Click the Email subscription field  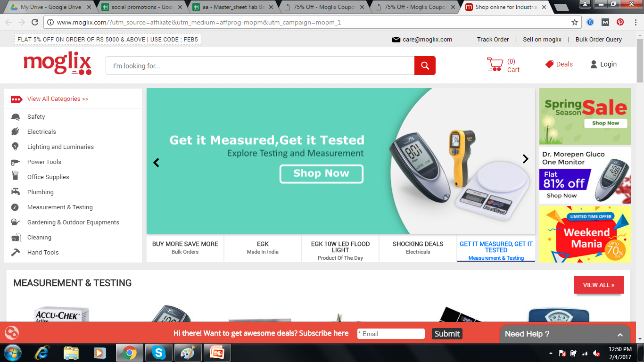pyautogui.click(x=391, y=334)
